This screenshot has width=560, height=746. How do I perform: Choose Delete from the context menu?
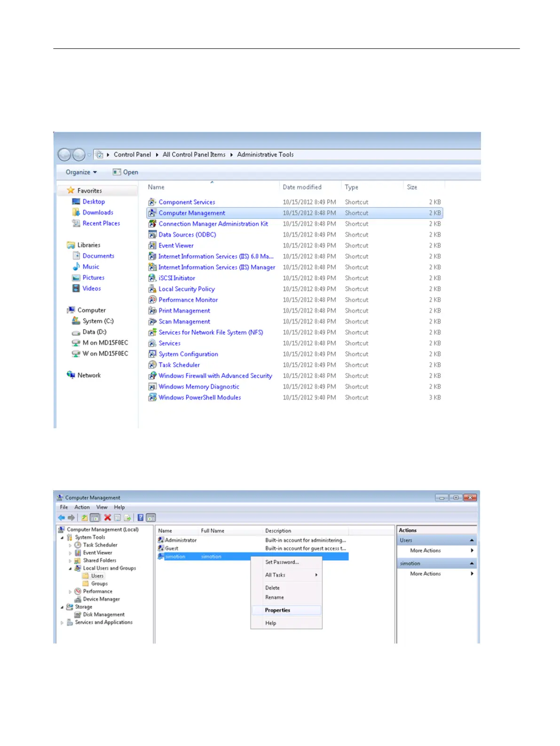click(x=286, y=588)
